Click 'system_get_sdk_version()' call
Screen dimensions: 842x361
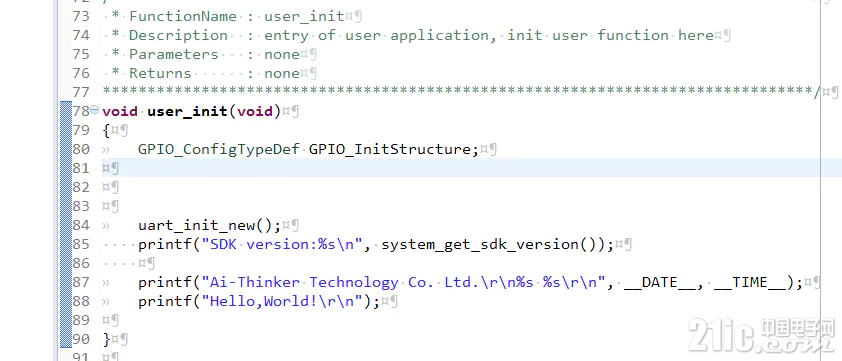coord(493,244)
